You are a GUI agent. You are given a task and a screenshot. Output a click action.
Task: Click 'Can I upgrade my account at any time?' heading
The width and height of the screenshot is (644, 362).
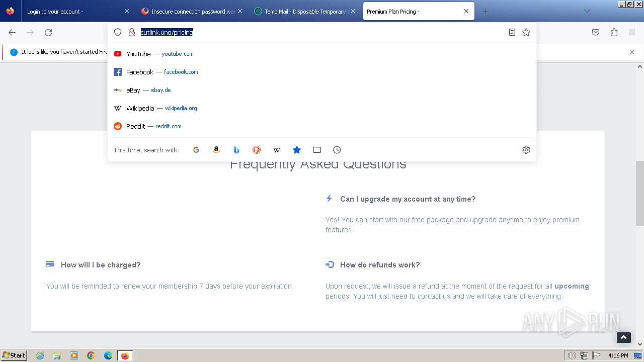tap(408, 199)
